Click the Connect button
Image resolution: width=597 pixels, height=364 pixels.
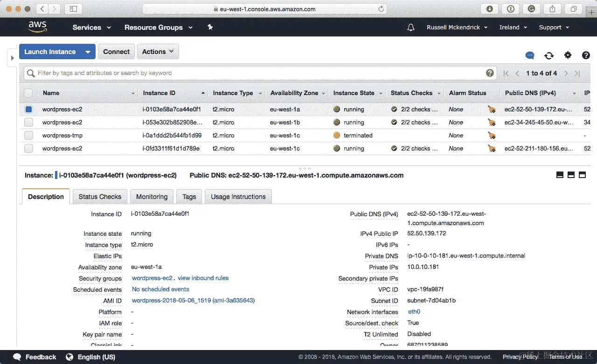[x=117, y=52]
